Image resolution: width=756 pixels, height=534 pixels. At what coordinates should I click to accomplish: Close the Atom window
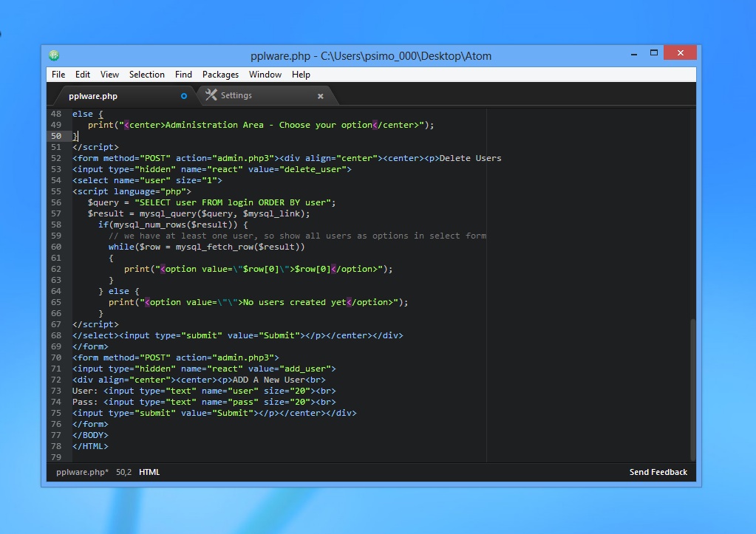(x=681, y=52)
